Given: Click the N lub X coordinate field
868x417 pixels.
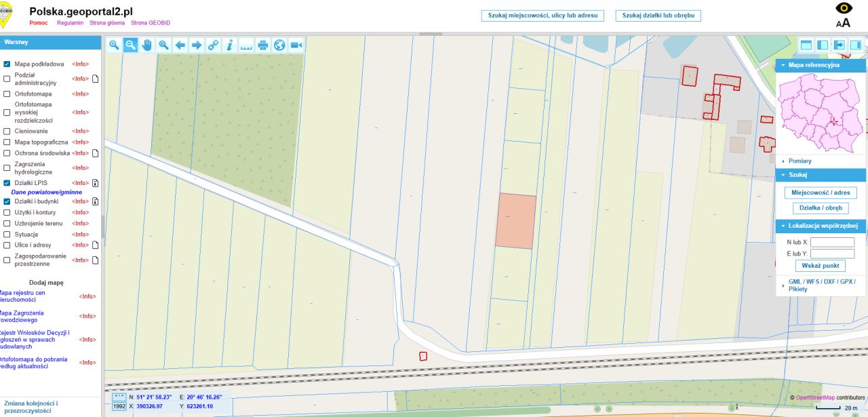Looking at the screenshot, I should coord(833,242).
